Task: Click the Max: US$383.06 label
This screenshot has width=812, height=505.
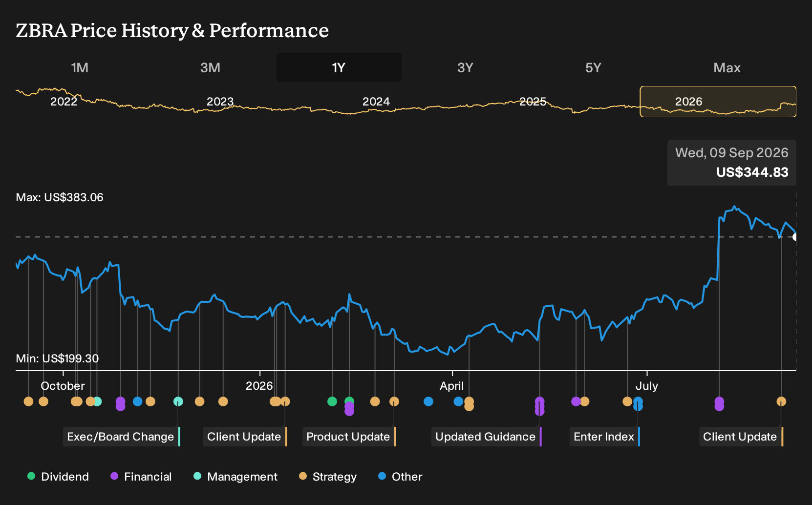Action: [60, 197]
